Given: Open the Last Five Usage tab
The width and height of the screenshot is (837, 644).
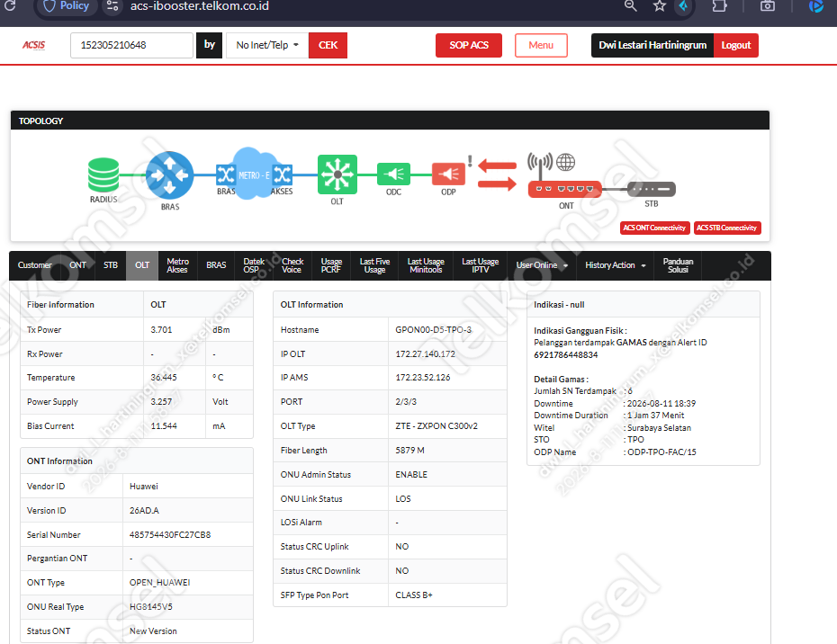Looking at the screenshot, I should click(374, 265).
